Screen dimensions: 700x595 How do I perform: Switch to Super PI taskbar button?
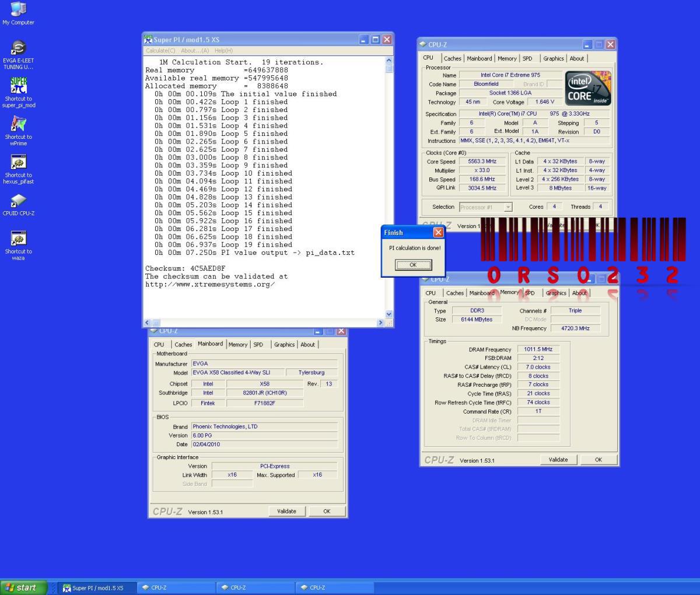(97, 587)
